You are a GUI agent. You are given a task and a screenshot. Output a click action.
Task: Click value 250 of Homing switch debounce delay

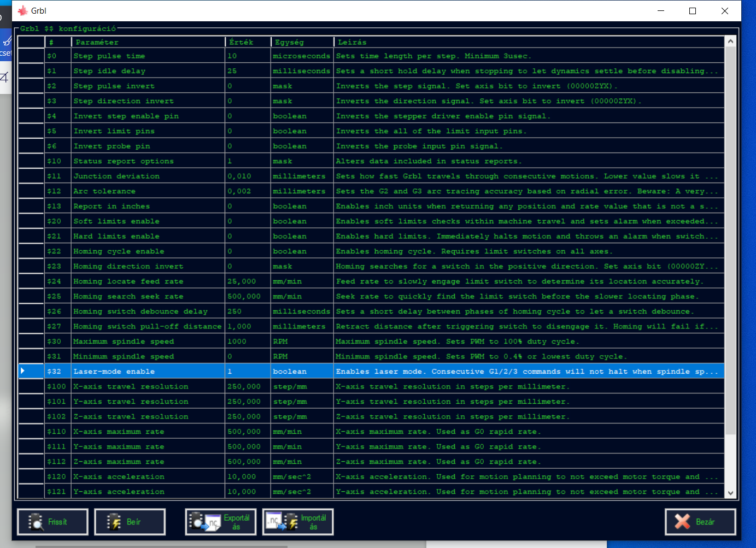(x=248, y=311)
